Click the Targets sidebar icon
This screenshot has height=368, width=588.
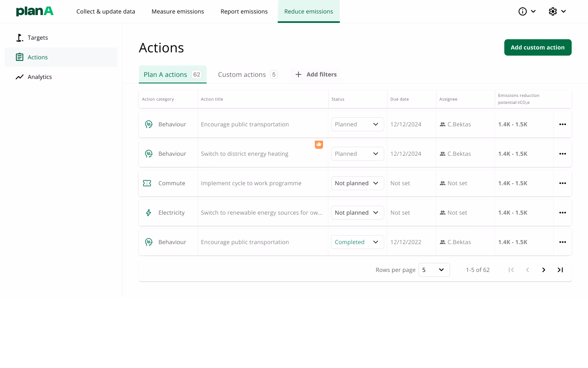tap(20, 37)
